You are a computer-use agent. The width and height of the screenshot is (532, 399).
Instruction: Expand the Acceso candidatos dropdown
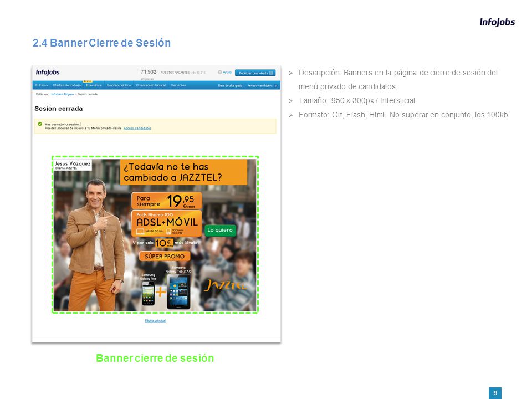pyautogui.click(x=262, y=85)
